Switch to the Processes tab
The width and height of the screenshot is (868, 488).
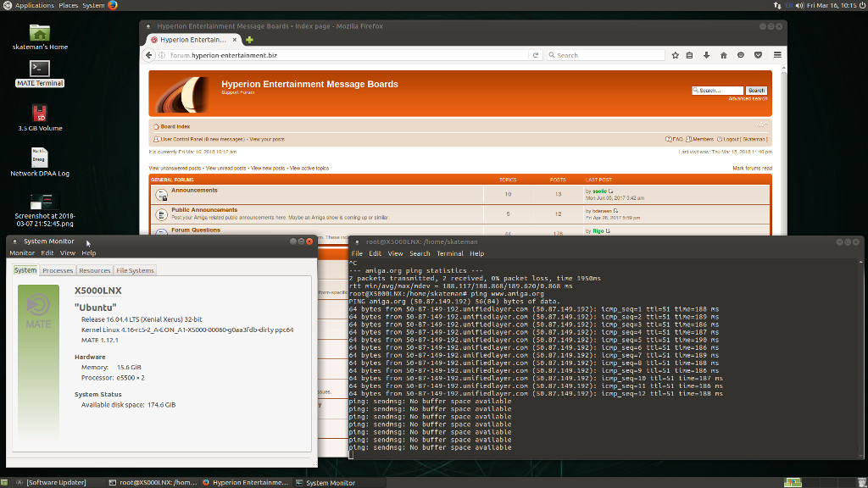pos(58,270)
